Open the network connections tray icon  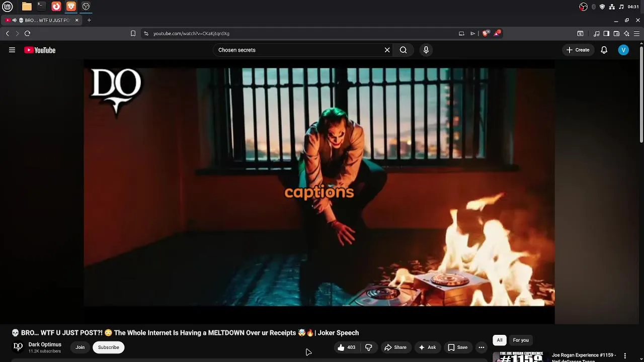point(612,7)
